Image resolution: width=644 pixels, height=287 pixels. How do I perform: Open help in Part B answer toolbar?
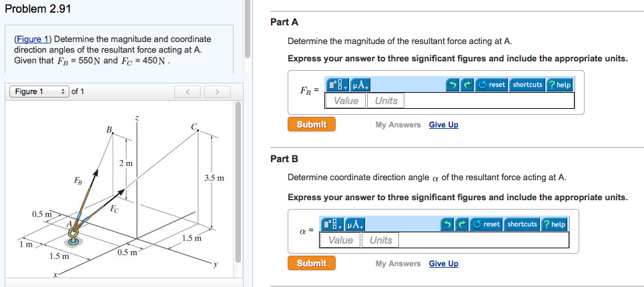pyautogui.click(x=555, y=224)
